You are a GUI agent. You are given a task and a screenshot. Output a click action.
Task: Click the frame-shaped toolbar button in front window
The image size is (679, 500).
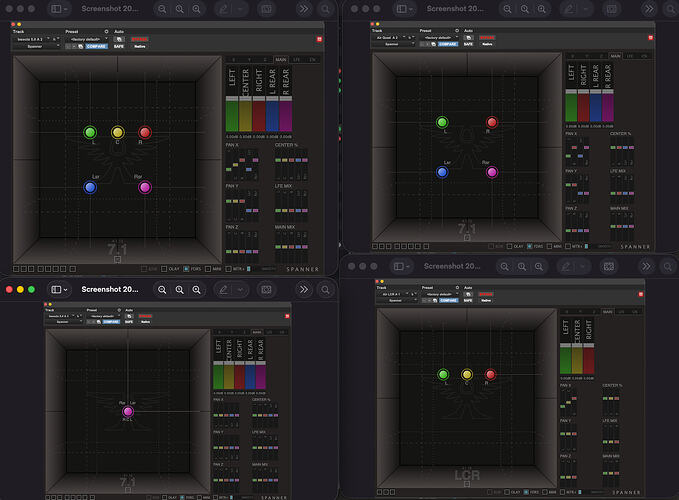tap(266, 290)
